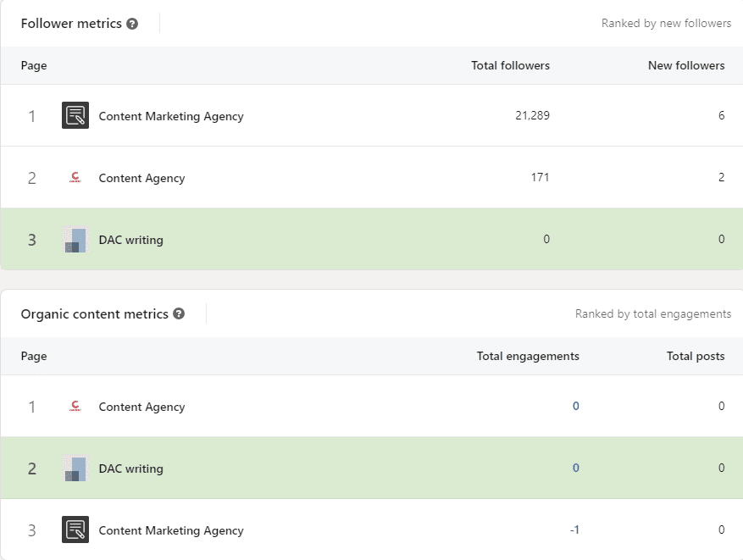Open the Content Agency page name
743x560 pixels.
click(141, 177)
